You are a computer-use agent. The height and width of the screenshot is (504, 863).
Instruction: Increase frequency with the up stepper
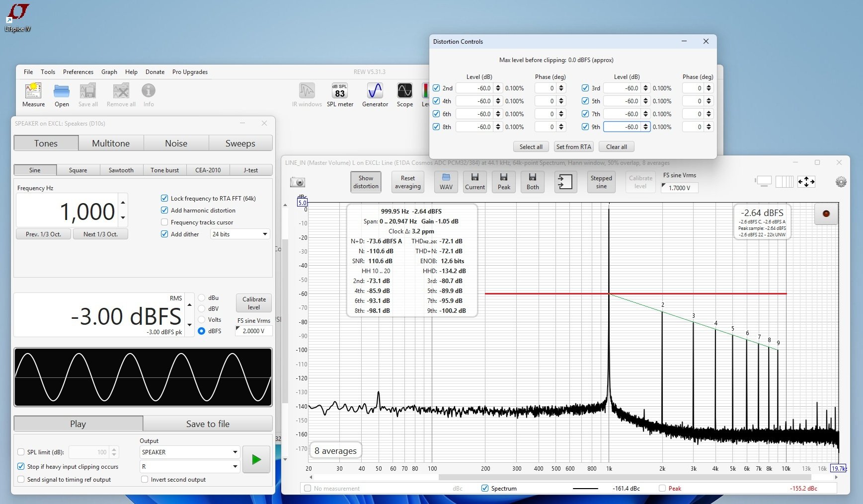pyautogui.click(x=123, y=203)
